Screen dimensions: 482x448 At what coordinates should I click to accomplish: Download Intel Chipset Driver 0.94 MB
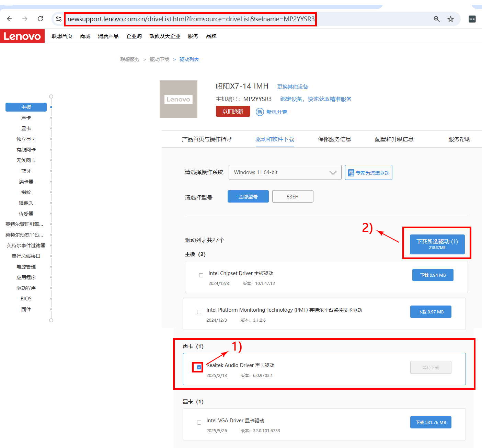coord(433,275)
